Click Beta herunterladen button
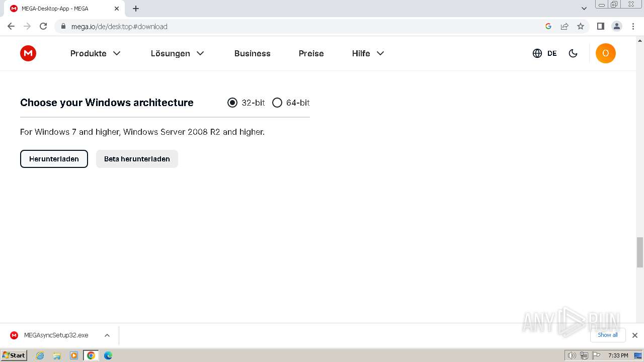This screenshot has height=362, width=644. [x=137, y=159]
